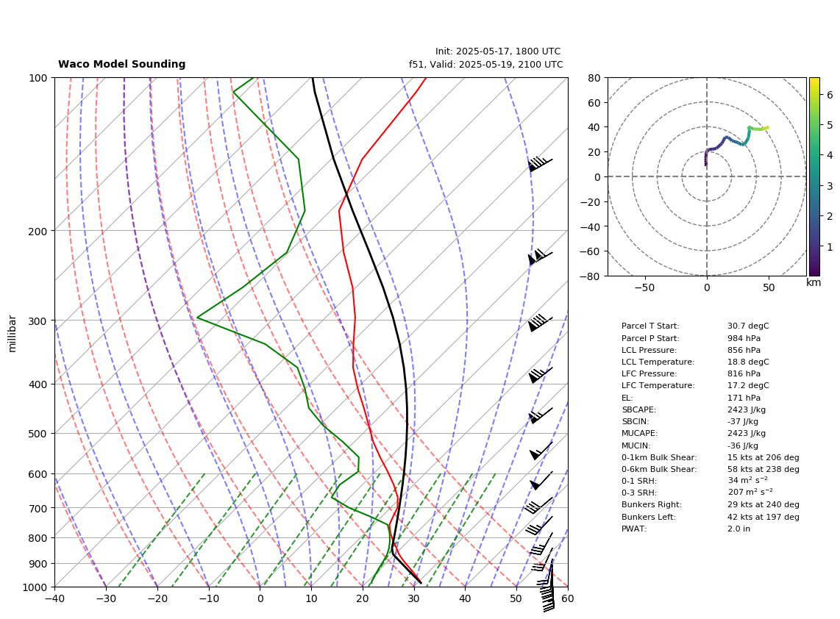Click the "17.2 degC" value
The image size is (840, 619).
pyautogui.click(x=748, y=385)
